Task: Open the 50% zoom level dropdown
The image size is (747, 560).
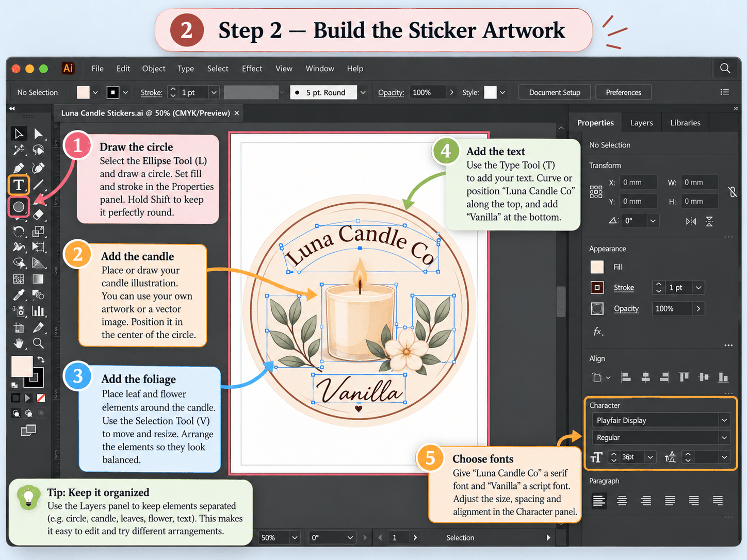Action: coord(295,538)
